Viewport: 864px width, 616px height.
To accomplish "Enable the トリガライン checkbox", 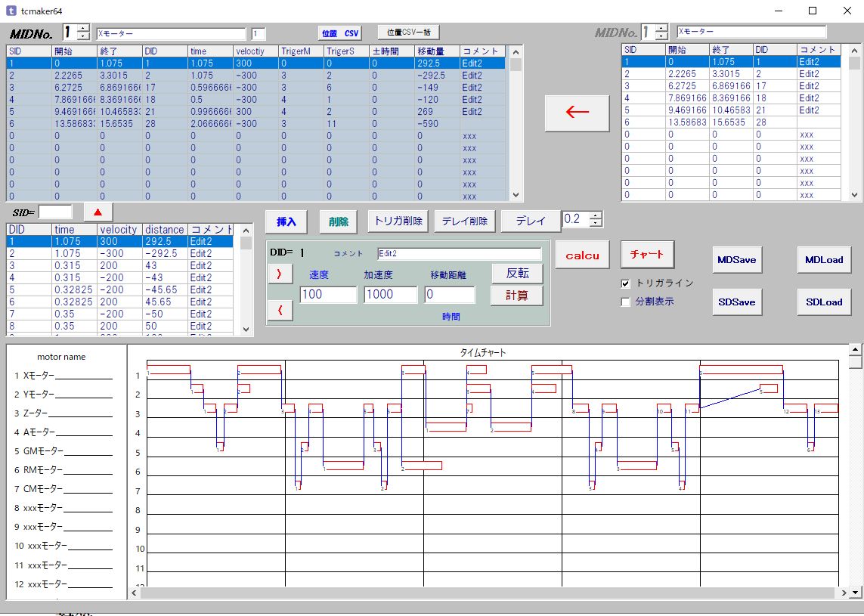I will 625,283.
